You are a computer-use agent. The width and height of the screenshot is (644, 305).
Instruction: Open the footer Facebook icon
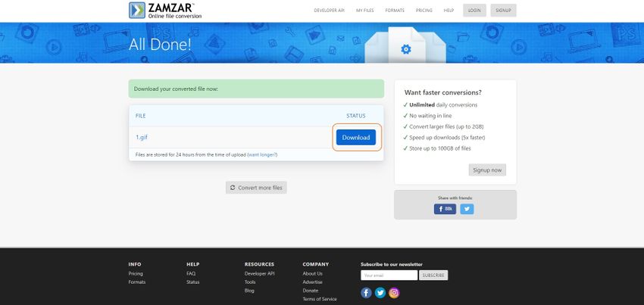click(367, 292)
